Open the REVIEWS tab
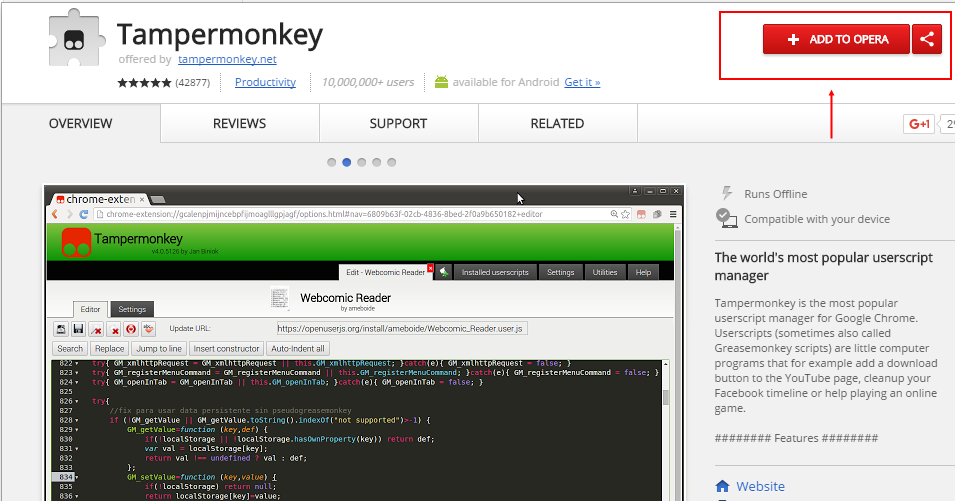955x501 pixels. tap(239, 124)
